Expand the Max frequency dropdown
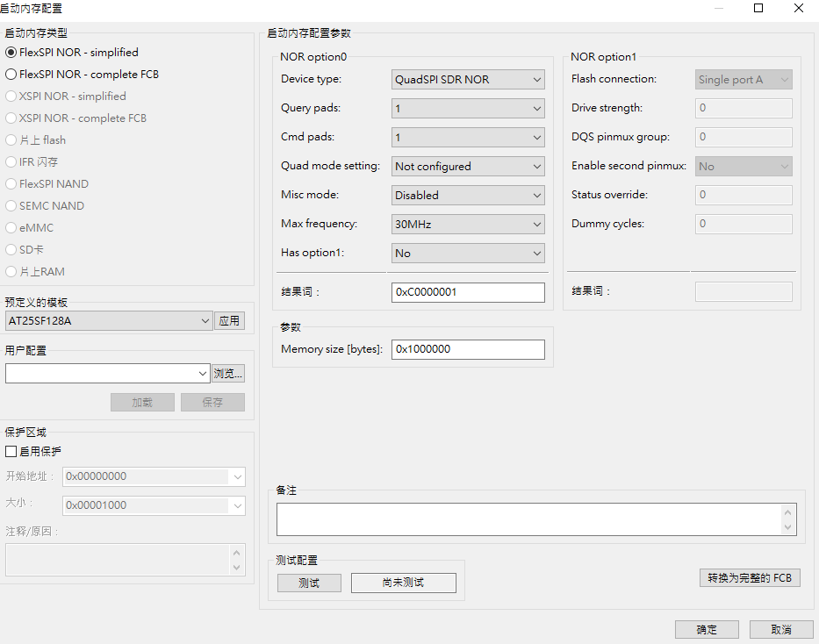Image resolution: width=819 pixels, height=644 pixels. tap(467, 224)
